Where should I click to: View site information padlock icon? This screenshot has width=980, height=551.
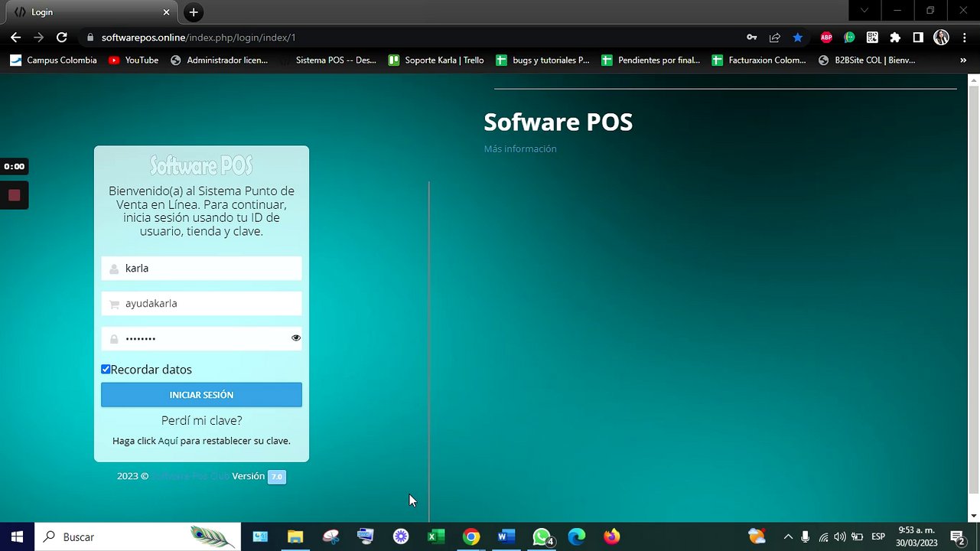90,37
